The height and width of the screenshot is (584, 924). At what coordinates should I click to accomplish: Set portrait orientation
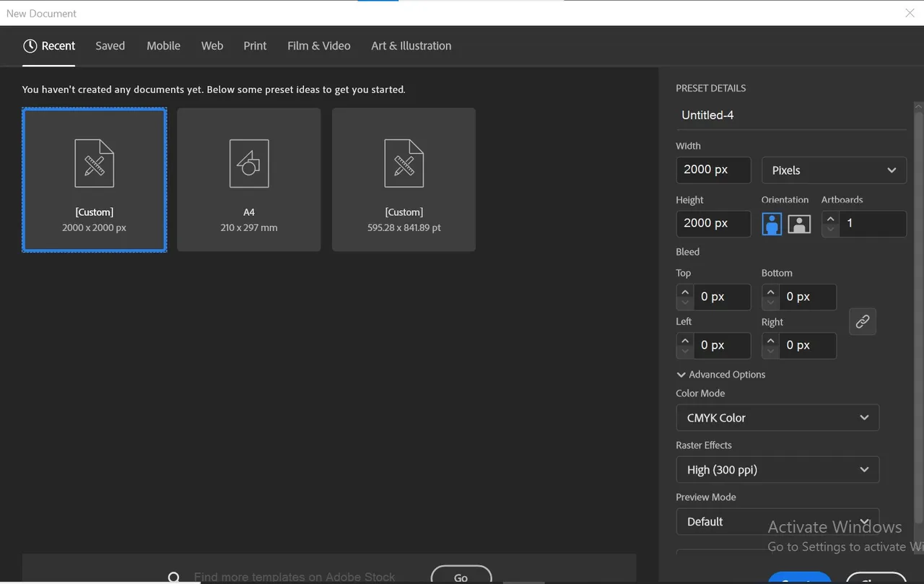coord(772,224)
